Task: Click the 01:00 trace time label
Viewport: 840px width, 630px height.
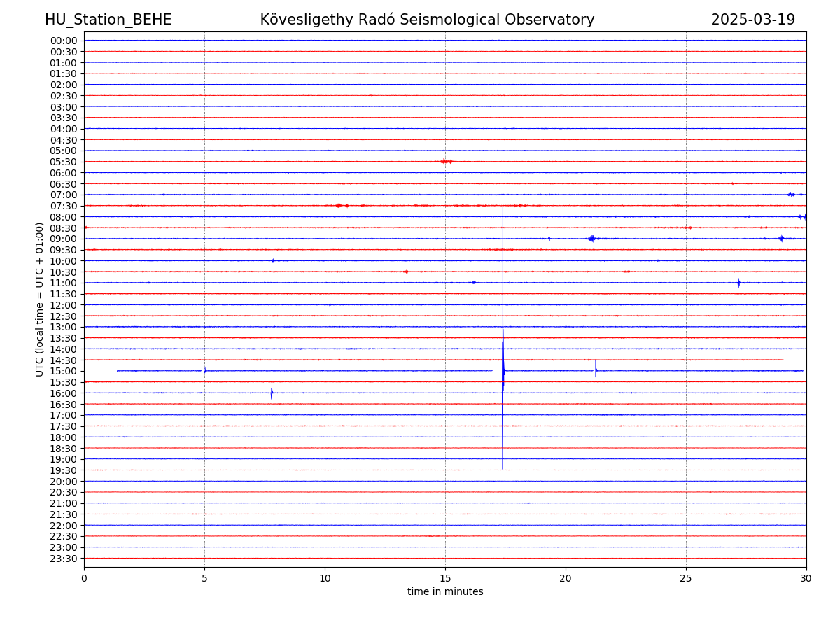Action: coord(64,62)
